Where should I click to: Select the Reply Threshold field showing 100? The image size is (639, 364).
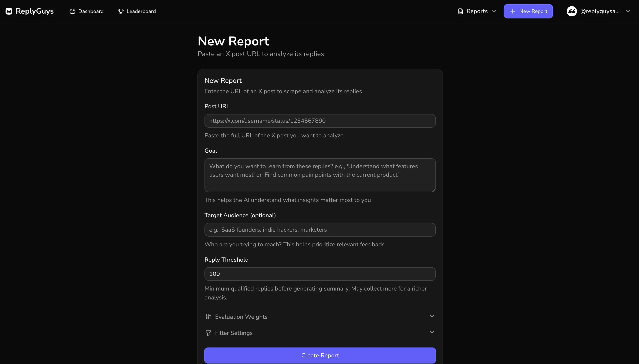pos(320,274)
